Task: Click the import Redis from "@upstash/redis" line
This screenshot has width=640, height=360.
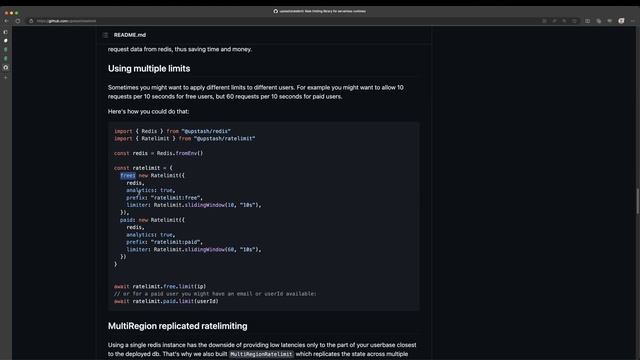Action: click(x=172, y=131)
